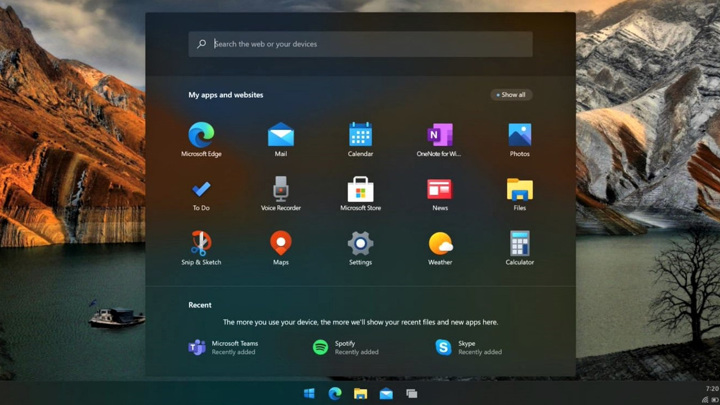This screenshot has width=720, height=405.
Task: Open the Weather app
Action: click(x=440, y=243)
